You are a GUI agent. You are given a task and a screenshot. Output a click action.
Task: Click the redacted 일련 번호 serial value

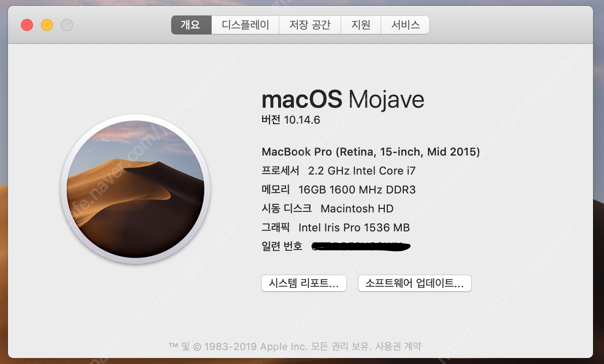point(360,246)
